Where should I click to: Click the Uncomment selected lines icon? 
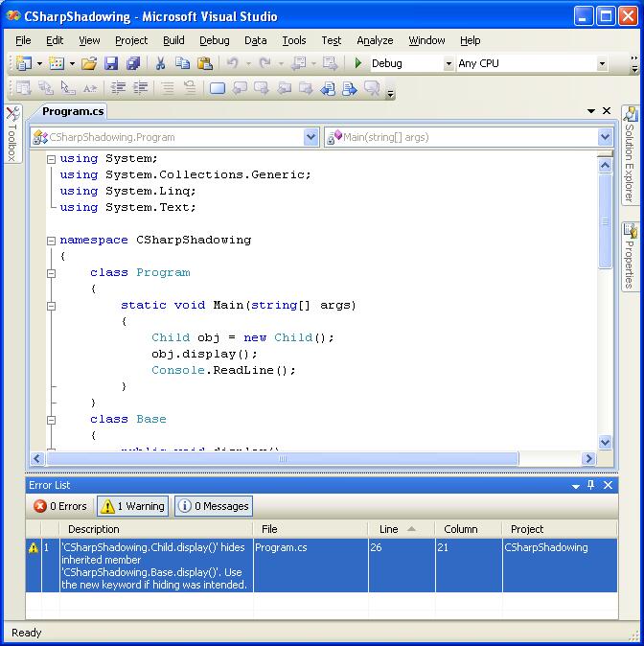click(190, 88)
